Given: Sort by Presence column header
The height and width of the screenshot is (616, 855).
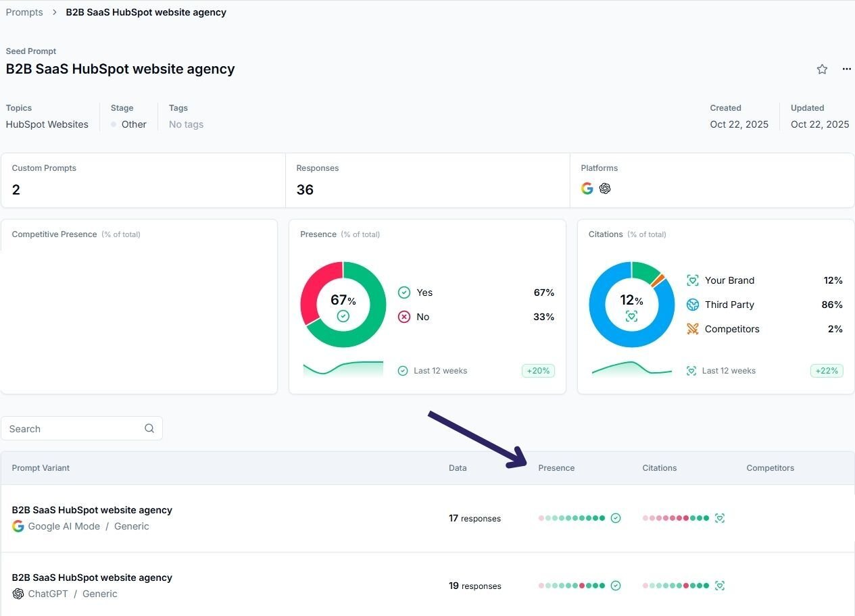Looking at the screenshot, I should 556,467.
